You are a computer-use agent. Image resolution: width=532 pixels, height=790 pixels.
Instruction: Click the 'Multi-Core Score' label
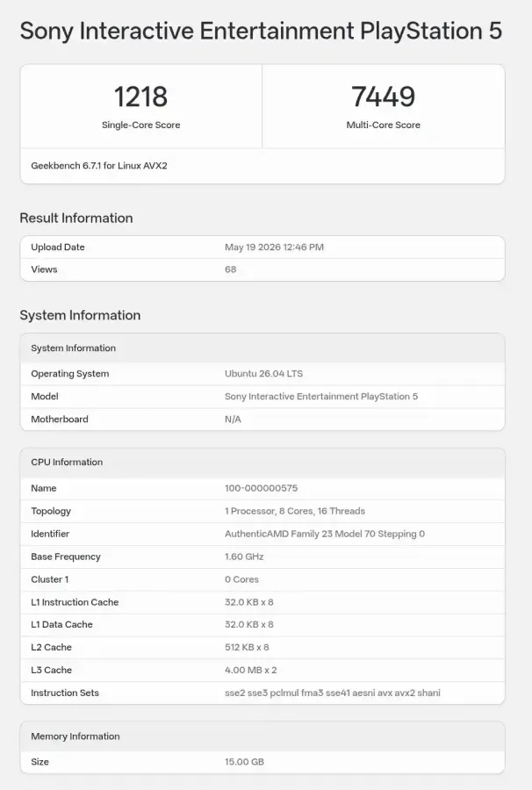[x=383, y=125]
